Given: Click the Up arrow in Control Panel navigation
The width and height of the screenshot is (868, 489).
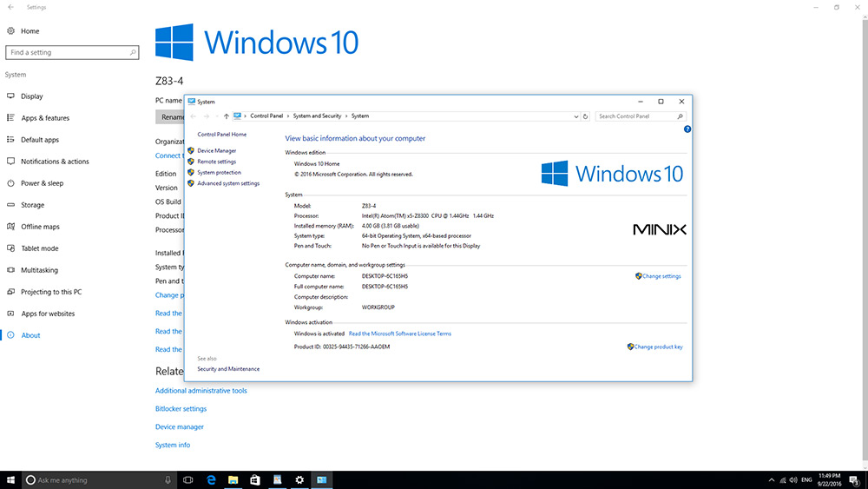Looking at the screenshot, I should (226, 116).
